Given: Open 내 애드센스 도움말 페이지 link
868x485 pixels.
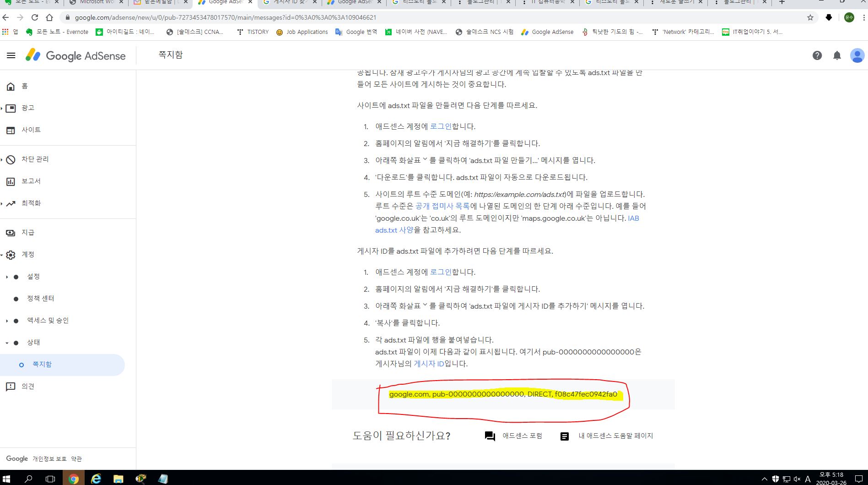Looking at the screenshot, I should coord(607,436).
